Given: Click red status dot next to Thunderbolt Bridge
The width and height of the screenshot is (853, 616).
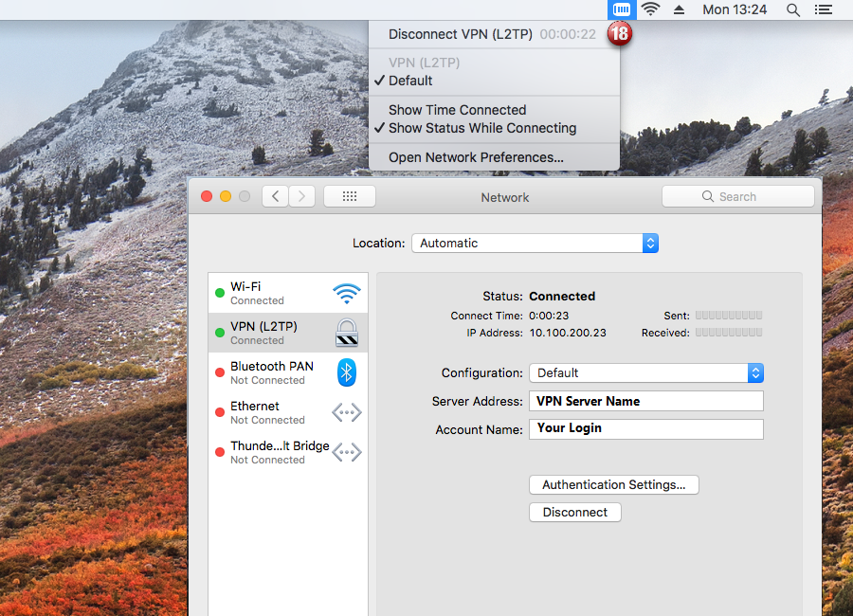Looking at the screenshot, I should [220, 452].
